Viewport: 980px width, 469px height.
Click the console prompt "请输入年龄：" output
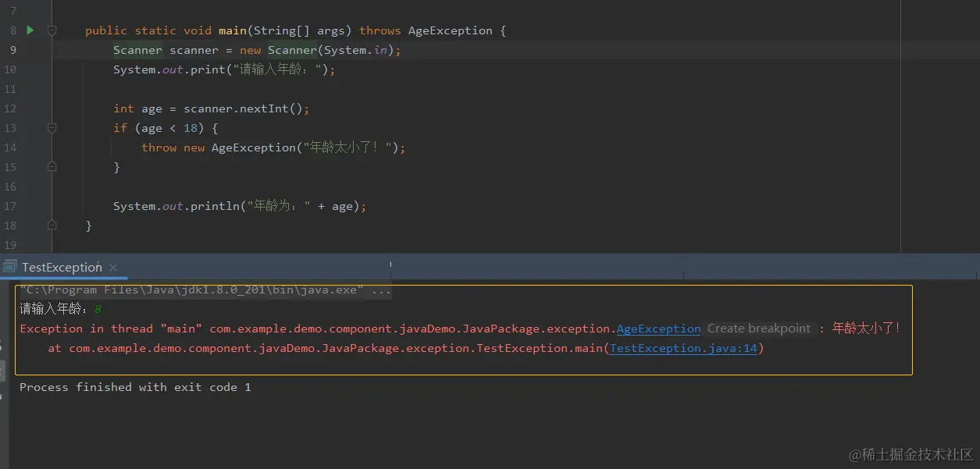coord(55,309)
